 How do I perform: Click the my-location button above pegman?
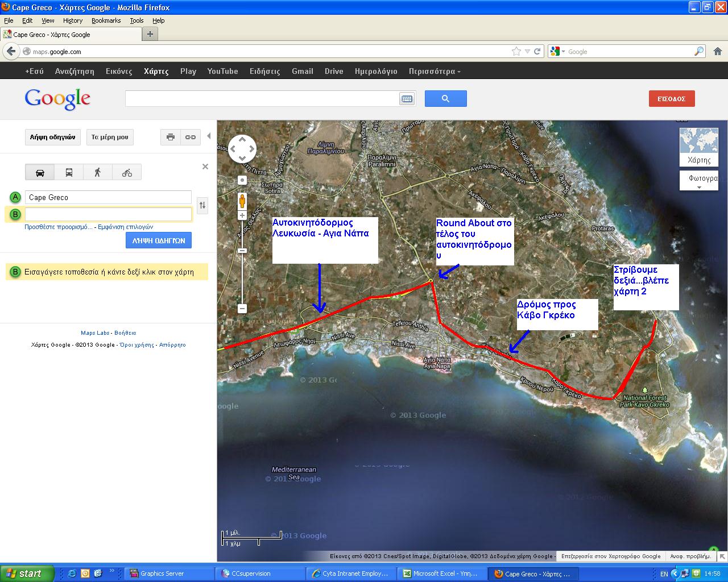coord(242,180)
